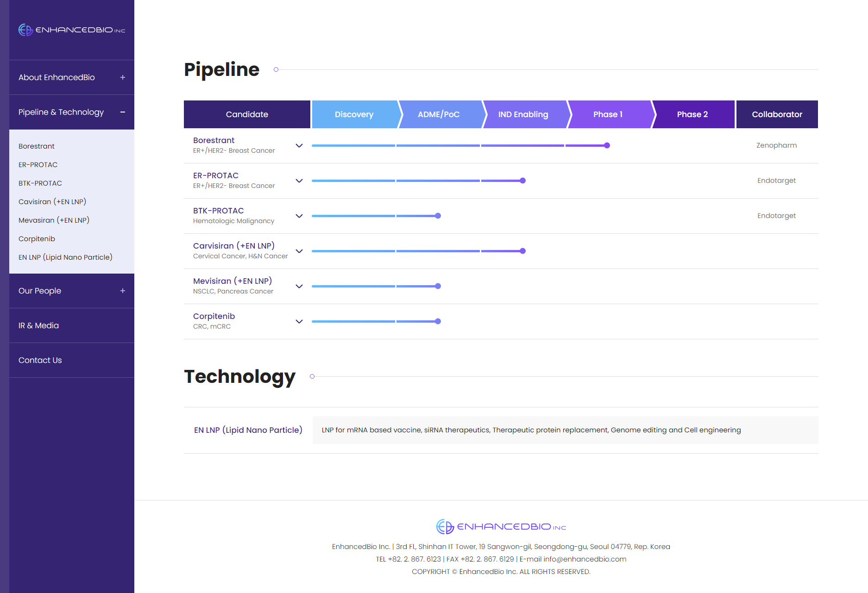868x593 pixels.
Task: Click the BTK-PROTAC progress bar endpoint dot
Action: tap(438, 216)
